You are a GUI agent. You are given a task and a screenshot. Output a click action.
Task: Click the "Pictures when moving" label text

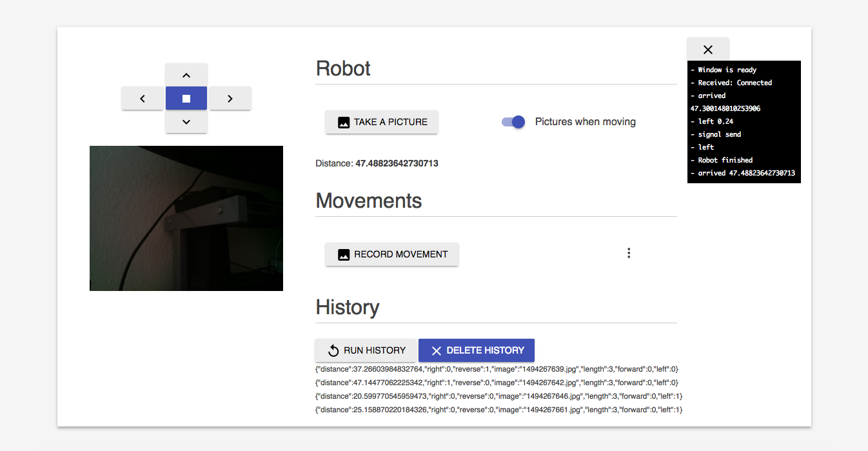click(x=585, y=122)
